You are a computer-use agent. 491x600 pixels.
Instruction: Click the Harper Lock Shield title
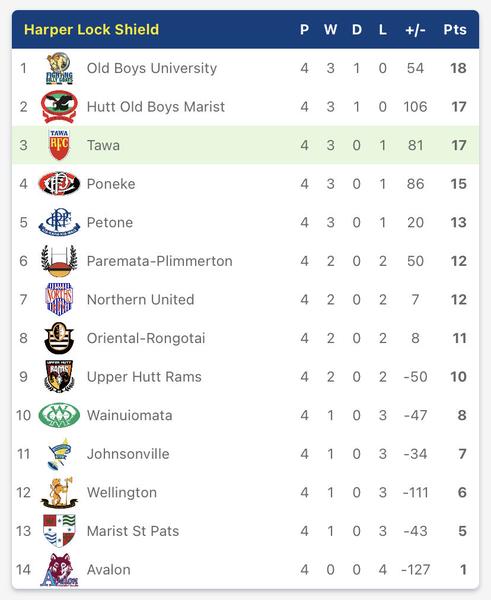pos(91,29)
